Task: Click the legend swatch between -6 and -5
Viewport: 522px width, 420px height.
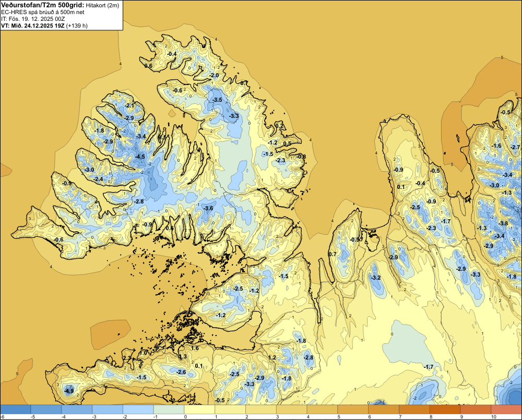Action: 16,410
